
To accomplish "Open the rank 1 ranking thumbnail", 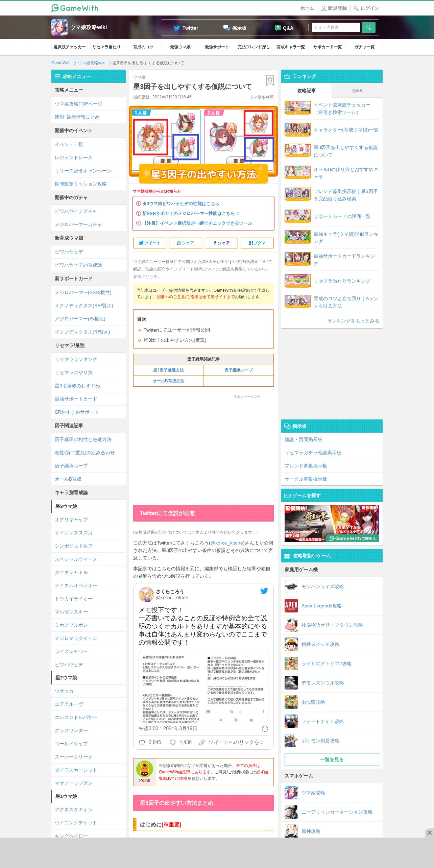I will [298, 108].
